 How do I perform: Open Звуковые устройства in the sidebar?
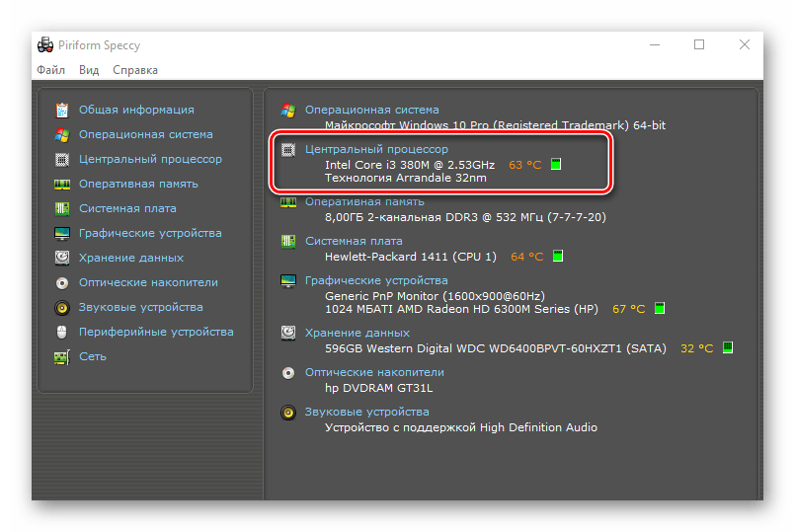tap(140, 307)
